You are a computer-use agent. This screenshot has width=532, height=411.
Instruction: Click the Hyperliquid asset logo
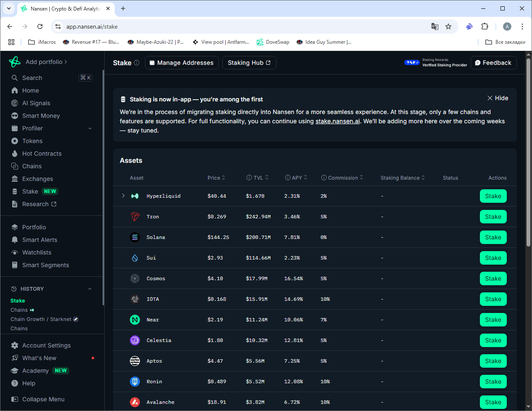tap(135, 196)
